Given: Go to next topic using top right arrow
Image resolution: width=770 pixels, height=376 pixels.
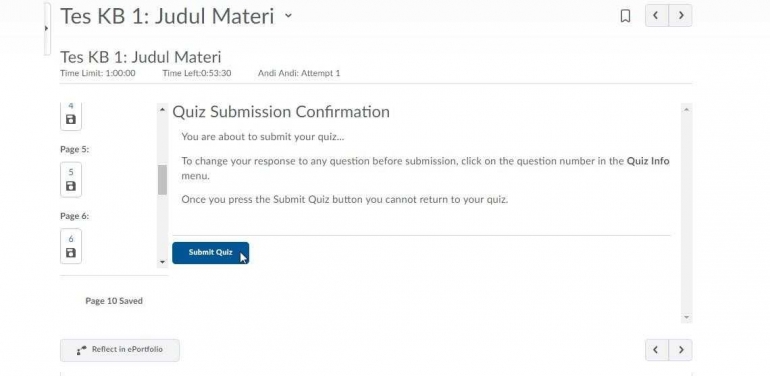Looking at the screenshot, I should [x=681, y=16].
